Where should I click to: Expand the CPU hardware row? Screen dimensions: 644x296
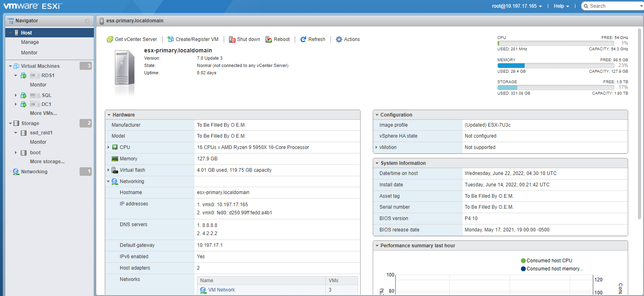(108, 147)
